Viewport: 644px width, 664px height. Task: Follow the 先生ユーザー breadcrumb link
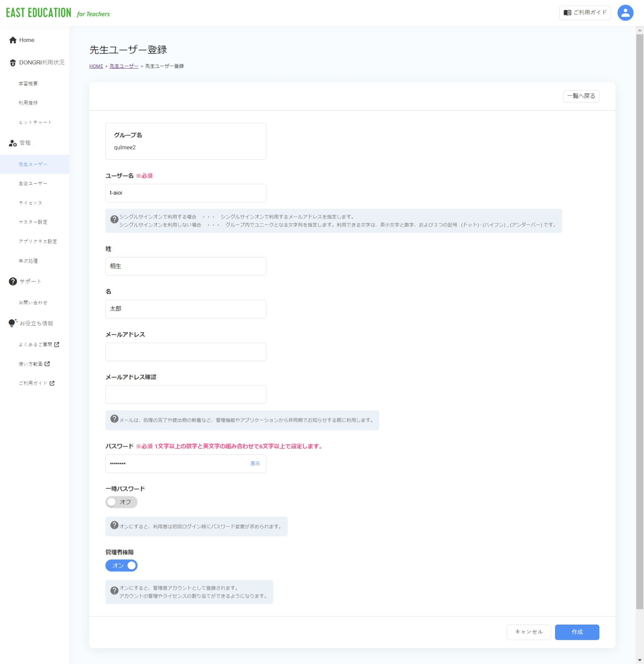pos(124,66)
